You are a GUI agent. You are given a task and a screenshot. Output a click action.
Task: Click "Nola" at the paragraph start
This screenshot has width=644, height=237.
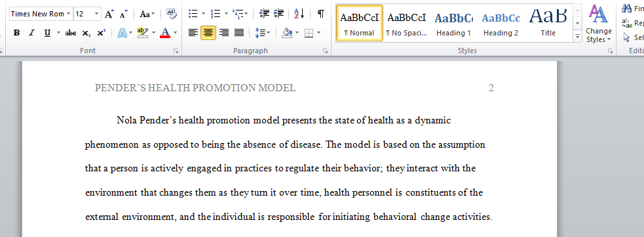coord(126,121)
